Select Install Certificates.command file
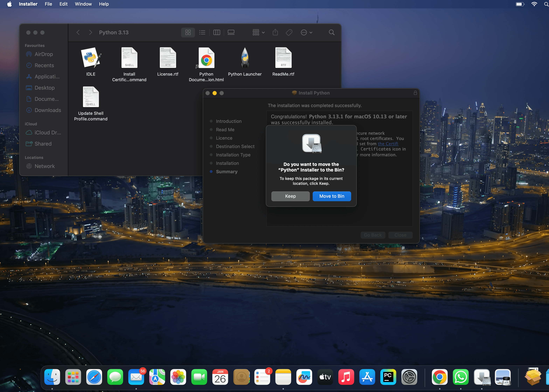 129,64
